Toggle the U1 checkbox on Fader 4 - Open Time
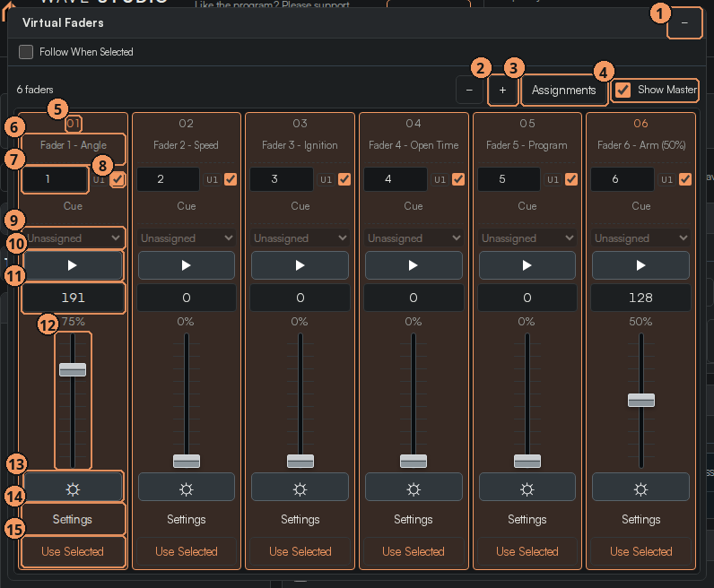This screenshot has width=714, height=588. [x=458, y=179]
